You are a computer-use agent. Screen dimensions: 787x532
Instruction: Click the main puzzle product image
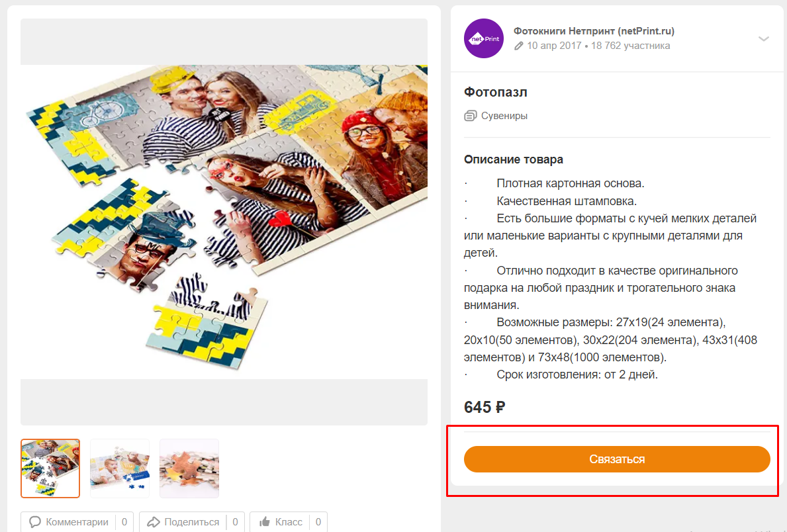coord(224,222)
